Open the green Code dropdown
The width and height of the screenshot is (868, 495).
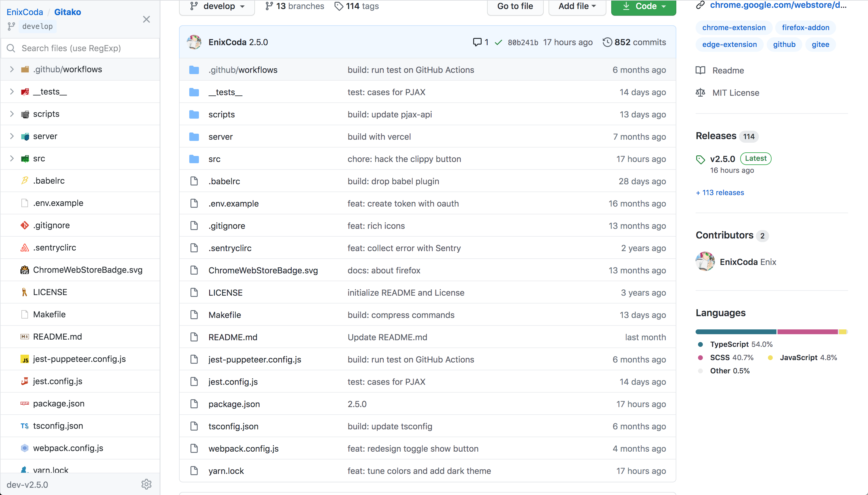tap(643, 6)
